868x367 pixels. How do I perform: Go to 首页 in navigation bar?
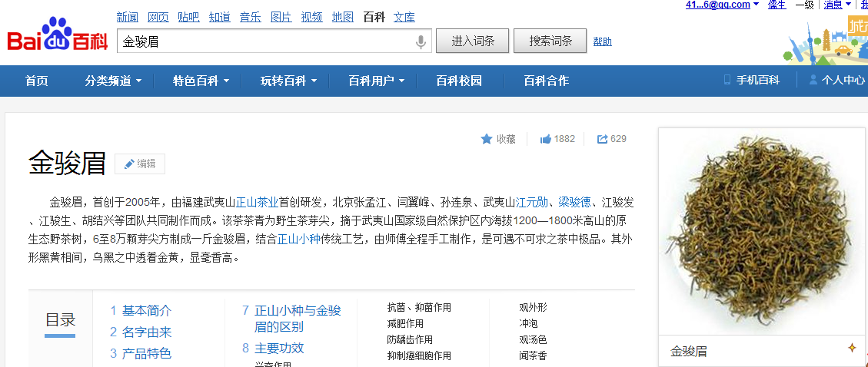click(x=36, y=81)
